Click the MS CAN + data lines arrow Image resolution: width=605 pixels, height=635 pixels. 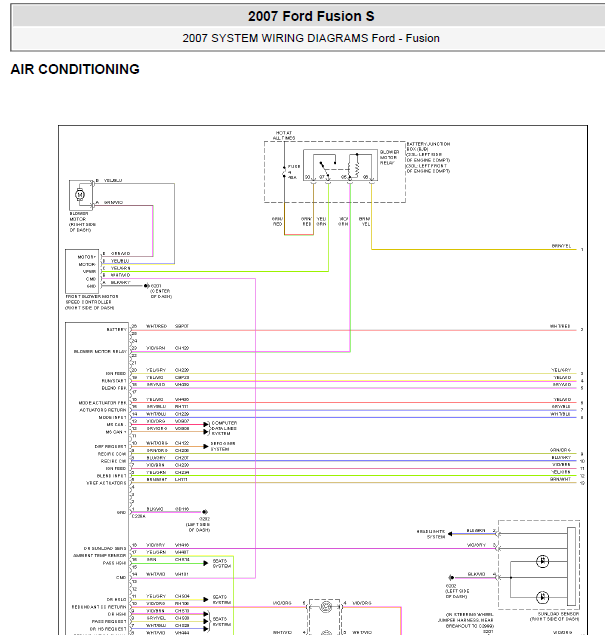coord(206,432)
